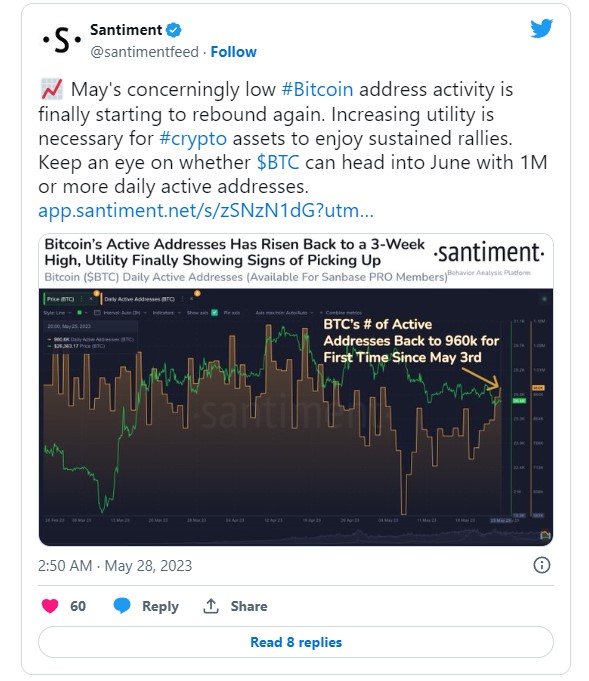The height and width of the screenshot is (681, 589).
Task: Open the Style: Line dropdown
Action: [57, 313]
